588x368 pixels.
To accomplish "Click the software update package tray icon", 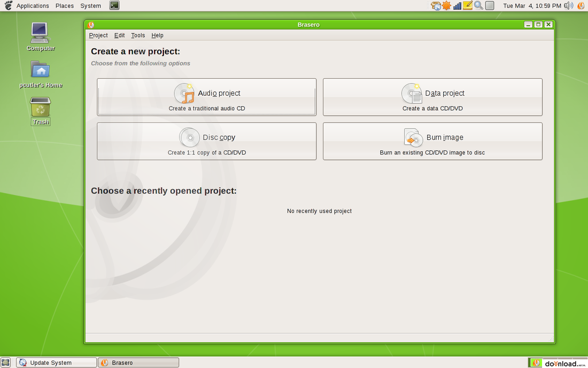I will click(x=436, y=6).
